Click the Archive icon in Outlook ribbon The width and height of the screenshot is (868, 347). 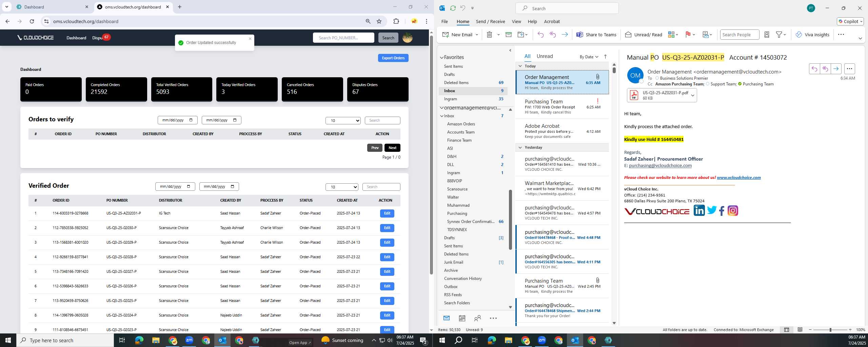[508, 35]
